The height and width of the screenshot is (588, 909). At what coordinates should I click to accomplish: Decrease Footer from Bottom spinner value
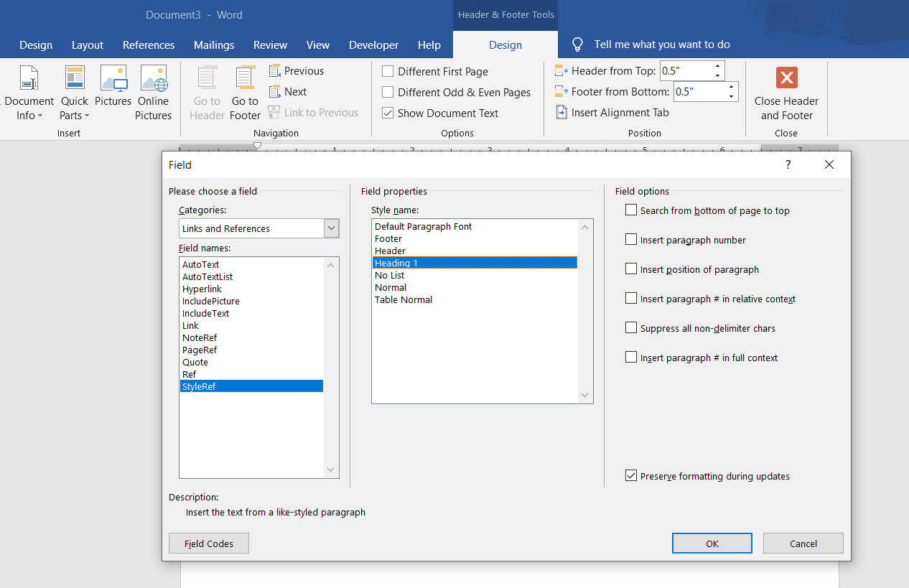(x=731, y=96)
